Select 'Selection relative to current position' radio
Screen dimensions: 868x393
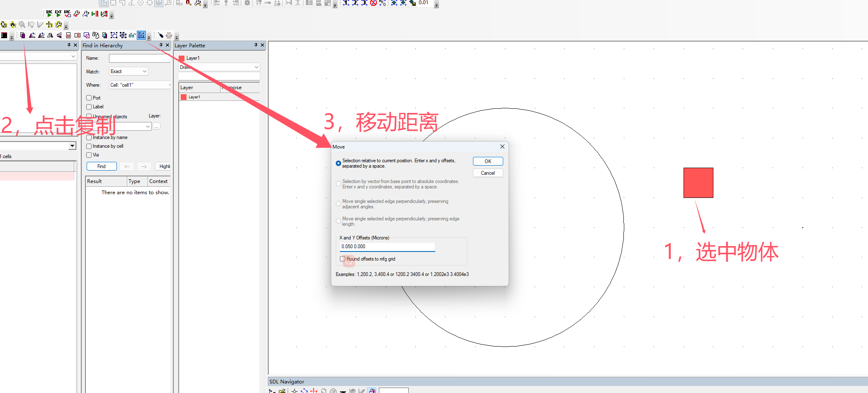click(x=338, y=163)
